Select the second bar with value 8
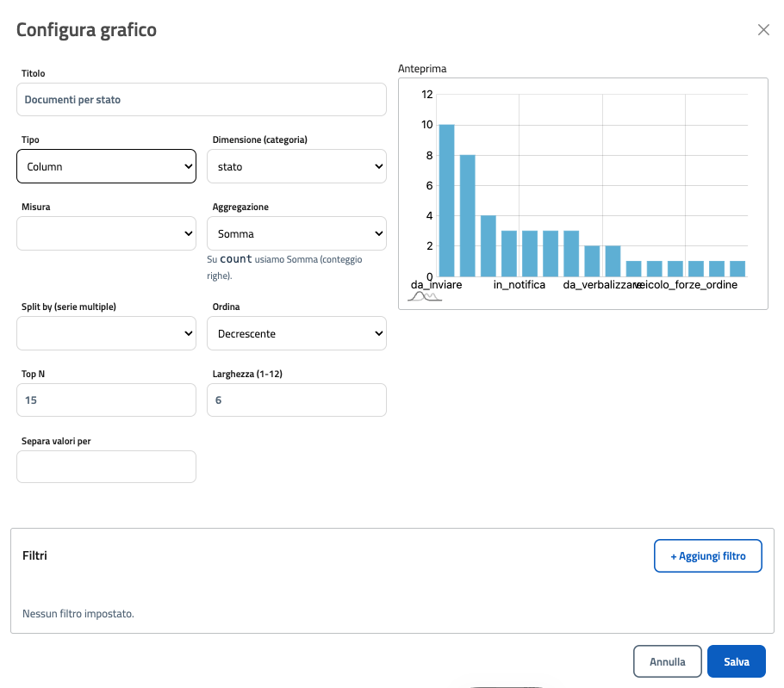The width and height of the screenshot is (784, 688). [467, 215]
